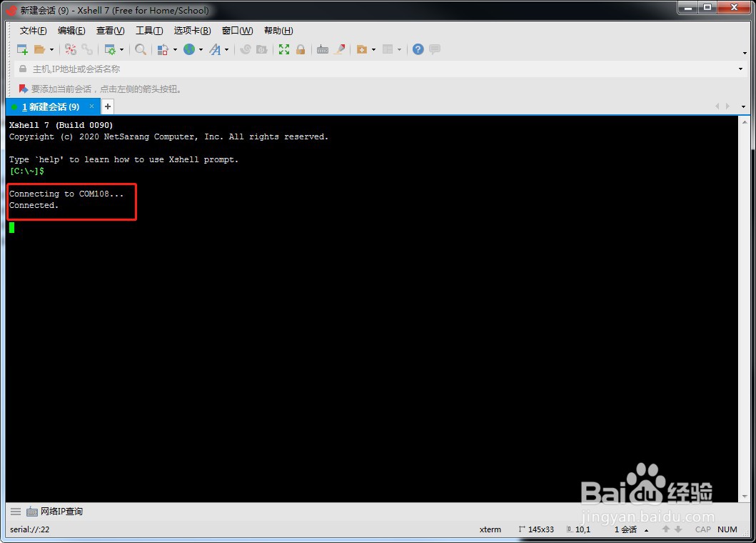
Task: Open the 查看(V) menu
Action: point(111,31)
